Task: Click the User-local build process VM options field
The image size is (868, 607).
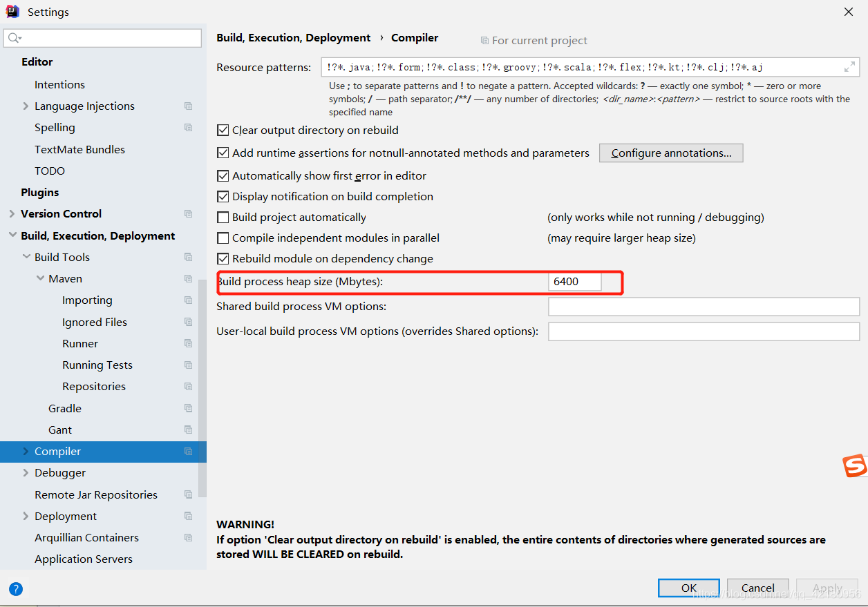Action: (704, 331)
